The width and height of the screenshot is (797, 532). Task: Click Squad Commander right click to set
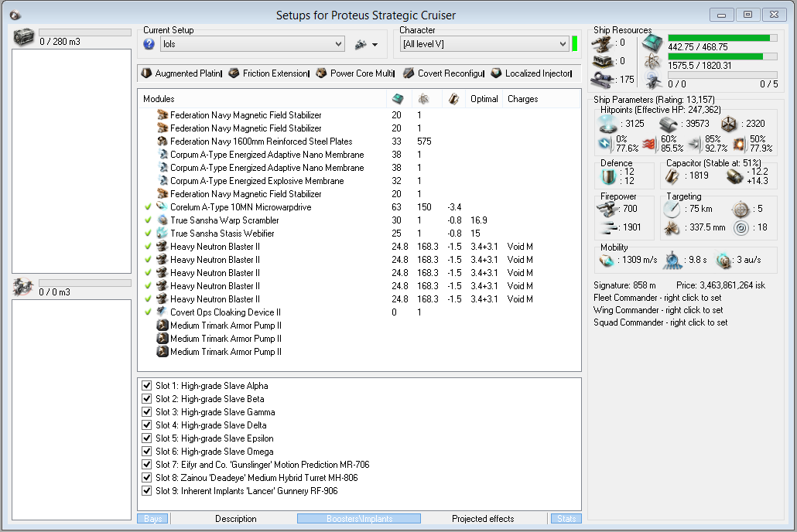pyautogui.click(x=660, y=322)
